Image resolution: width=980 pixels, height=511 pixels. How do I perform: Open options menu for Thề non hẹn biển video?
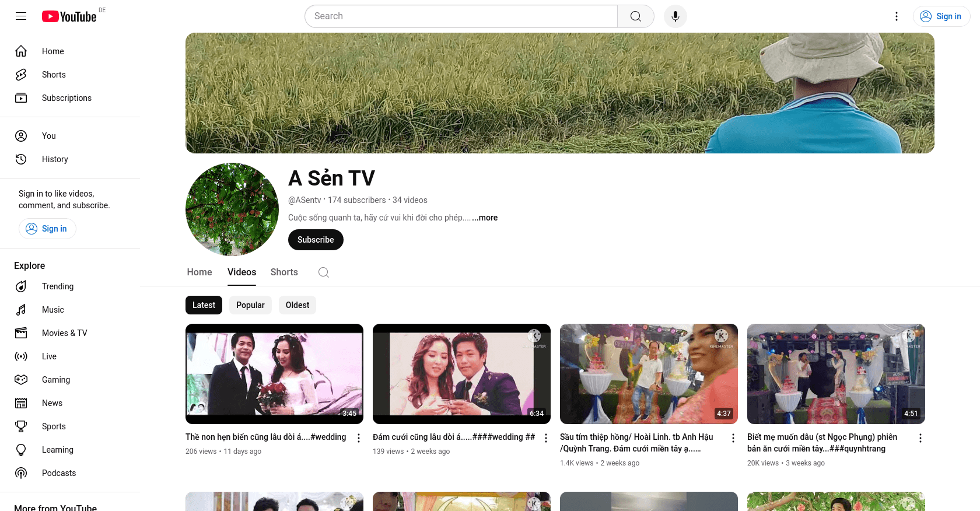[359, 438]
